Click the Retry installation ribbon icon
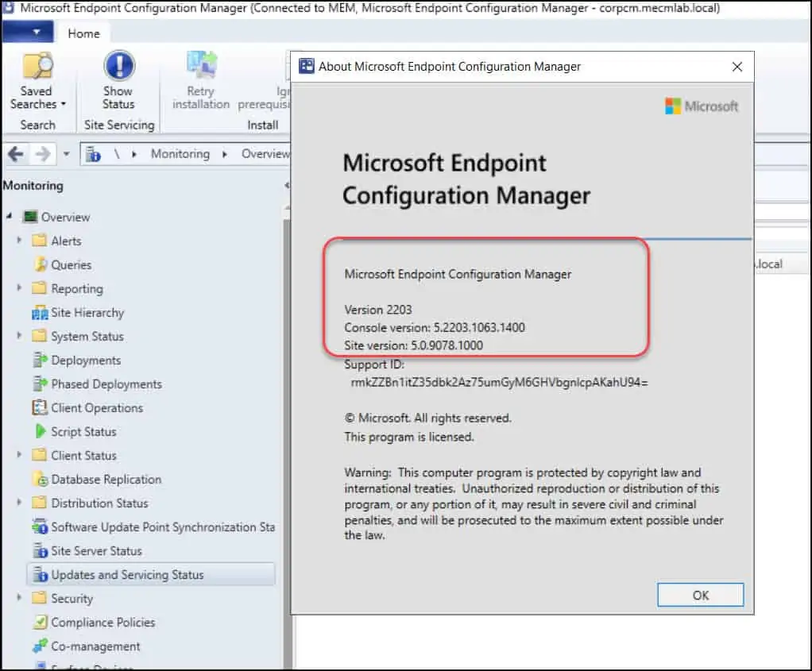 (x=202, y=66)
